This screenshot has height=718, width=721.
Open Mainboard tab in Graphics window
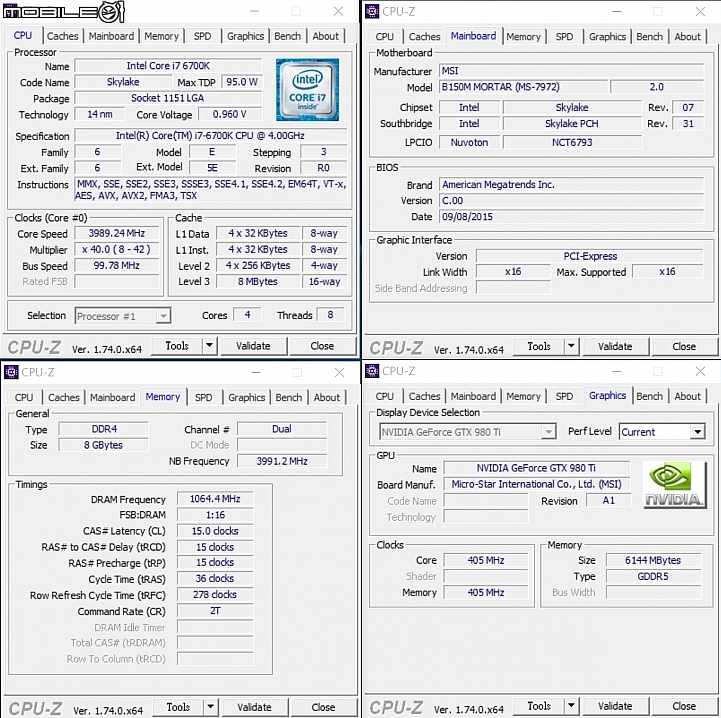click(x=473, y=396)
